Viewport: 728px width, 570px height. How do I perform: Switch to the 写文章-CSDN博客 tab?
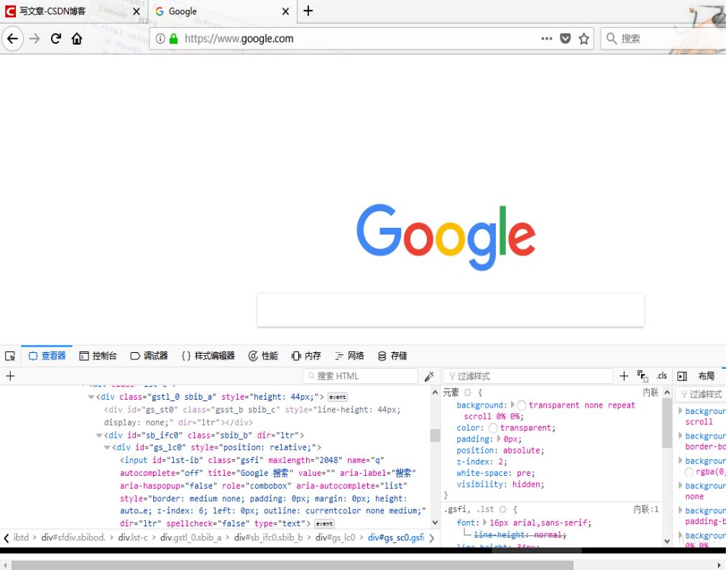point(73,12)
